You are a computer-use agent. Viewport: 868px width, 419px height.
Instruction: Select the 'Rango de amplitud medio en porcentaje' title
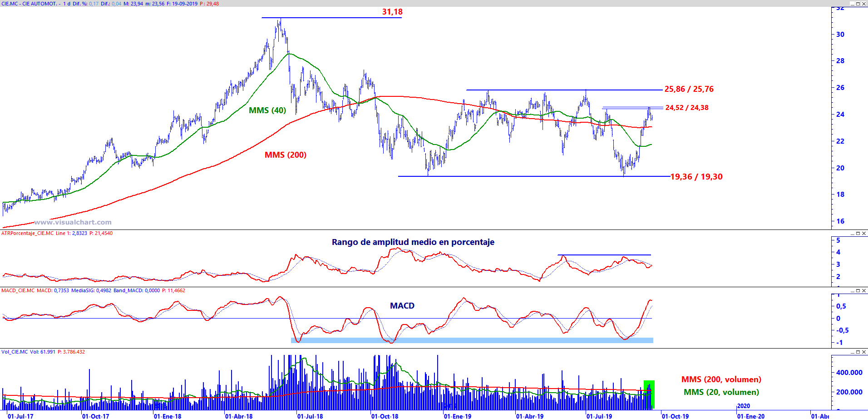[413, 242]
